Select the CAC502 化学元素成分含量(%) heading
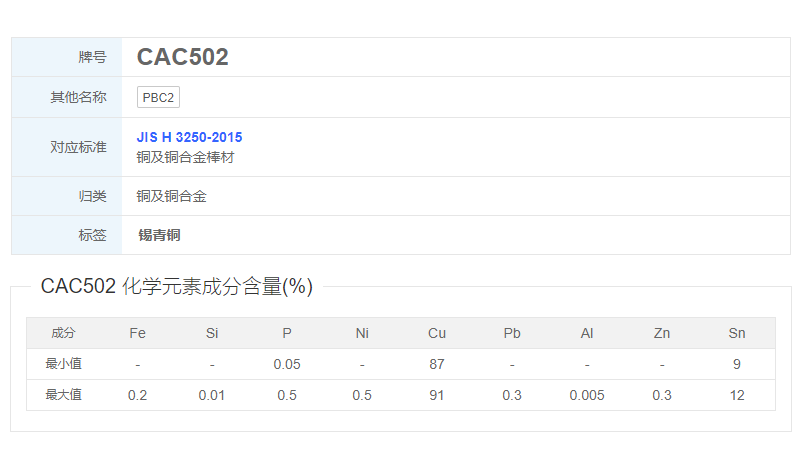This screenshot has height=450, width=800. tap(177, 286)
